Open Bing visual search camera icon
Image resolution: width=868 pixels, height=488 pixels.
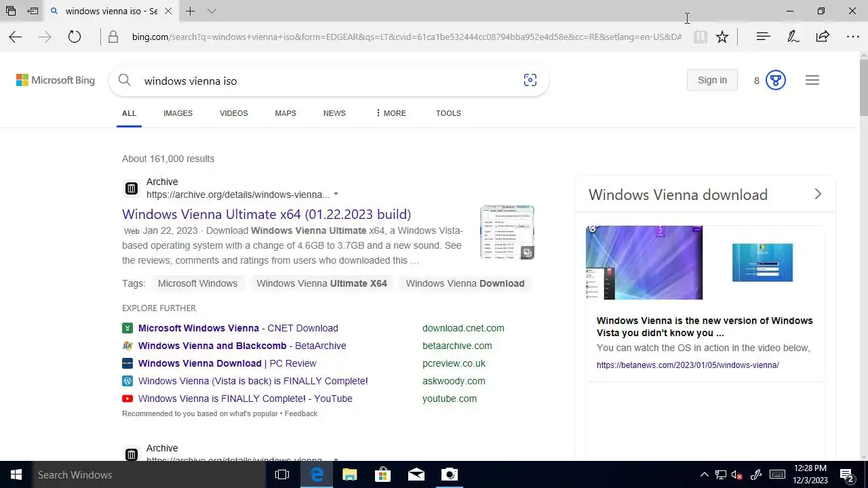[x=530, y=81]
